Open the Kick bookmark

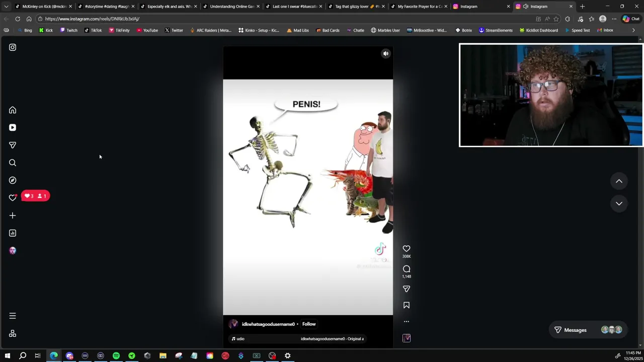[46, 30]
